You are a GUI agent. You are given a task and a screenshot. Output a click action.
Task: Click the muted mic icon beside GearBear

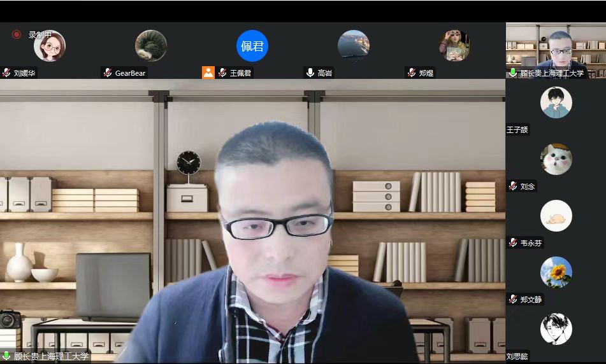click(x=108, y=73)
